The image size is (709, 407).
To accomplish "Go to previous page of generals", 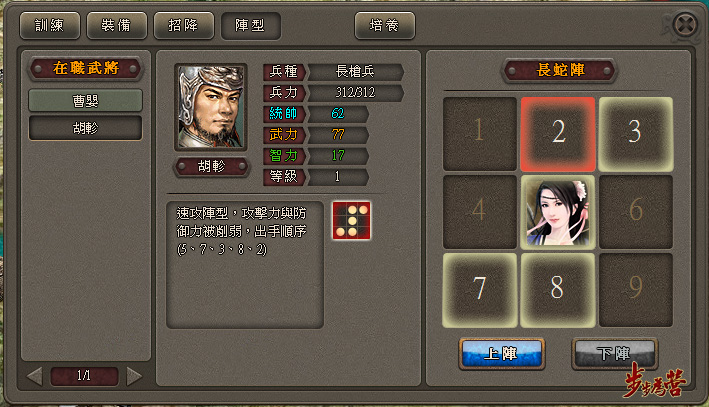I will click(x=35, y=376).
